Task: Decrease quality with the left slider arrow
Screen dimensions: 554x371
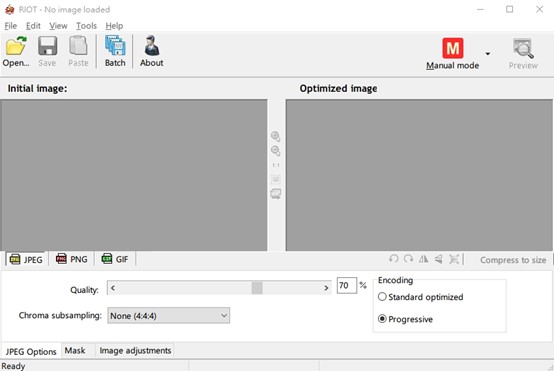Action: [x=113, y=288]
